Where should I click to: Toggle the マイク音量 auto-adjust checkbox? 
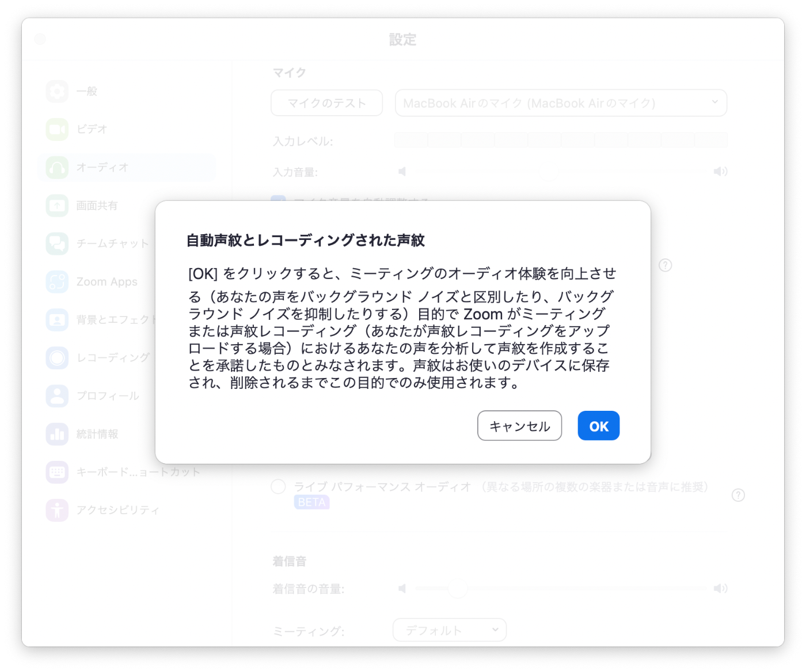coord(278,200)
